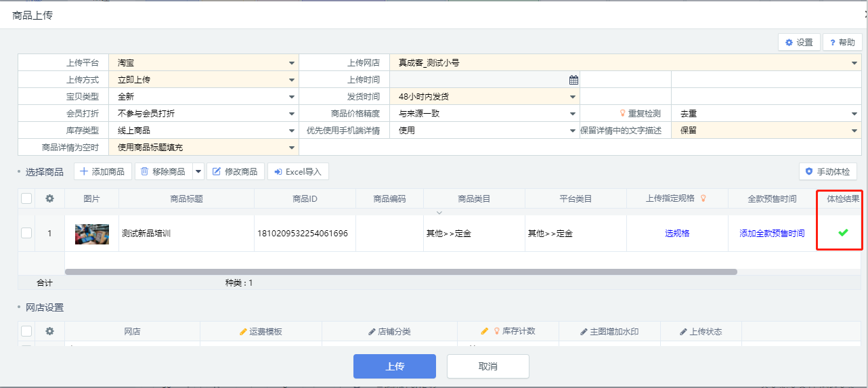Click the 选规格 link
868x388 pixels.
click(x=677, y=233)
